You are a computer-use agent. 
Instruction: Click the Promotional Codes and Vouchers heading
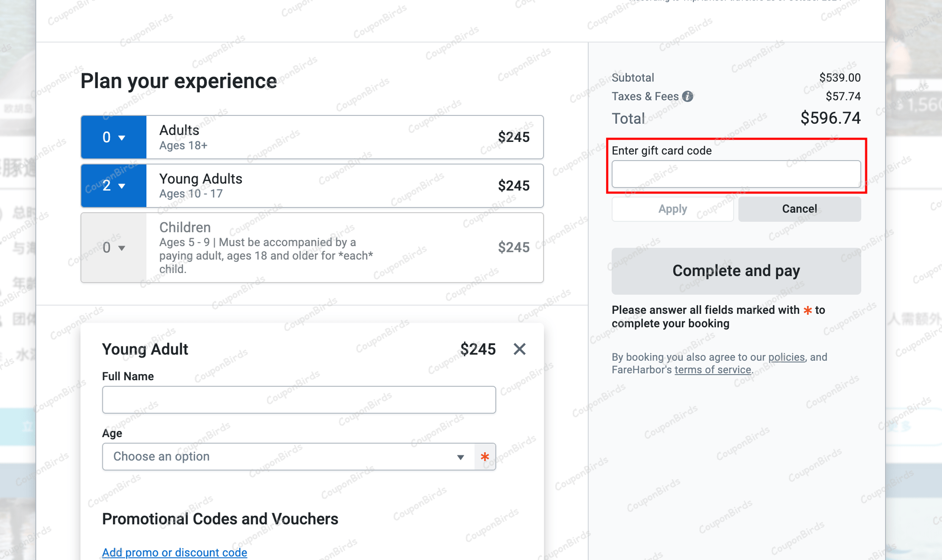[220, 519]
